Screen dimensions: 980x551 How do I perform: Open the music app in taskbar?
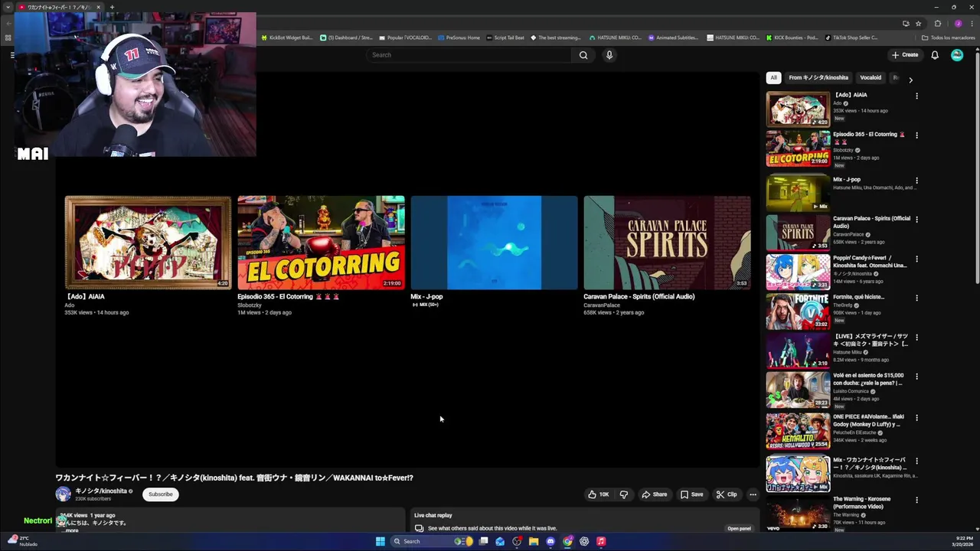point(601,541)
